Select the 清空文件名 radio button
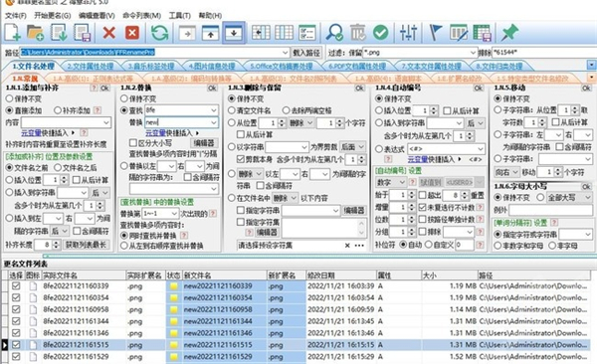Image resolution: width=597 pixels, height=364 pixels. [x=232, y=110]
